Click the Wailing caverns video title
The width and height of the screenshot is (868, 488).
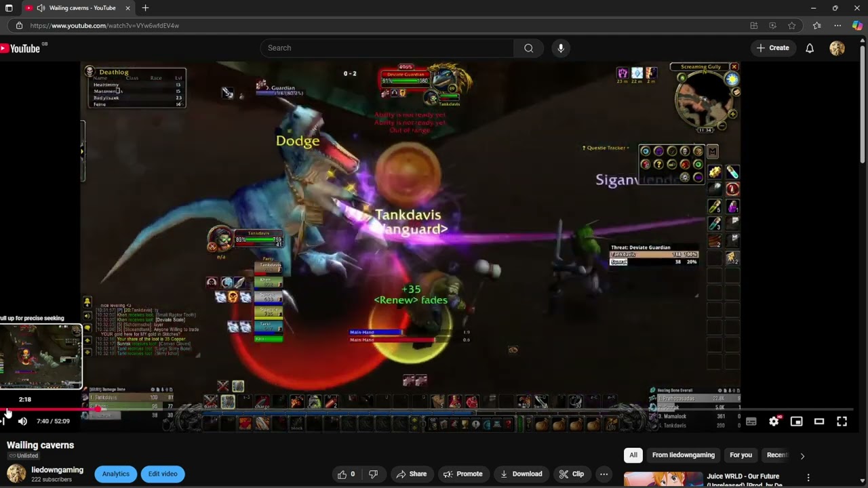(x=40, y=445)
